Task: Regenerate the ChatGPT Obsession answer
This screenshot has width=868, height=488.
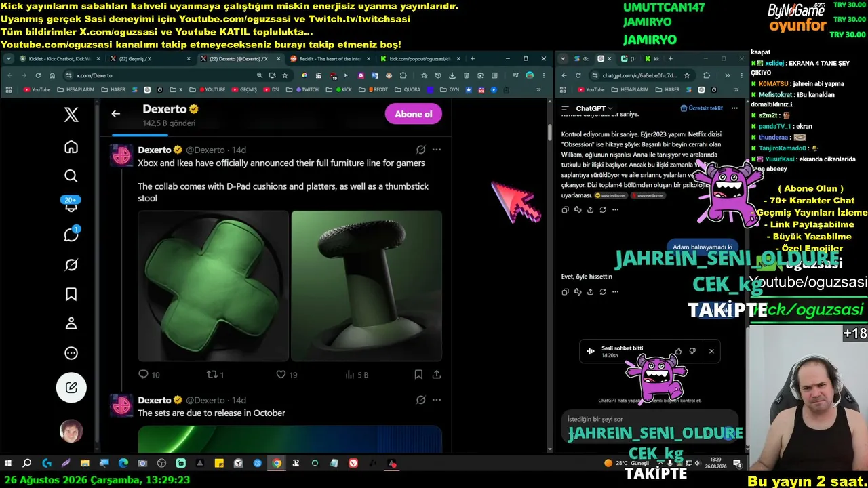Action: pyautogui.click(x=603, y=210)
